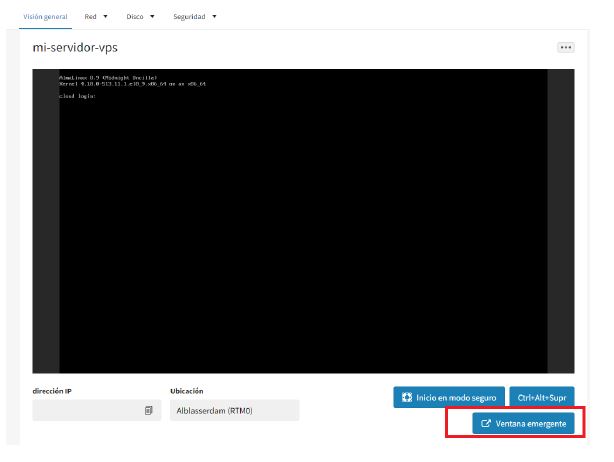Click the Ubicación label
Image resolution: width=614 pixels, height=462 pixels.
(186, 391)
